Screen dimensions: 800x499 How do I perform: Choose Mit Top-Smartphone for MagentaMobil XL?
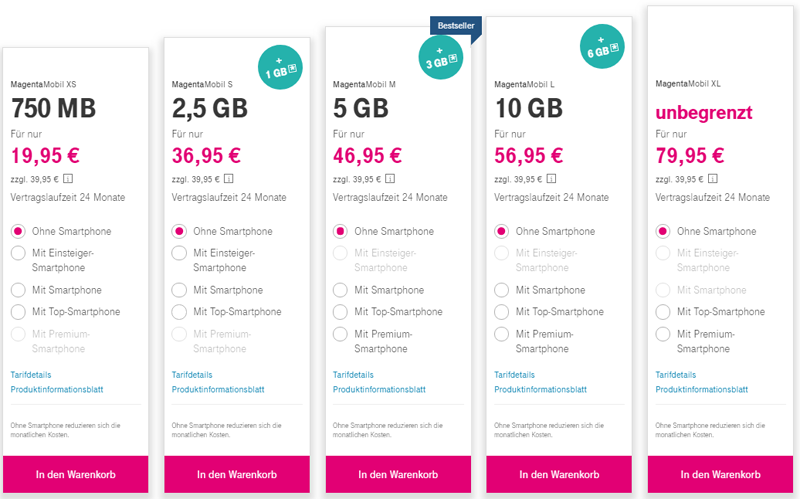tap(663, 312)
